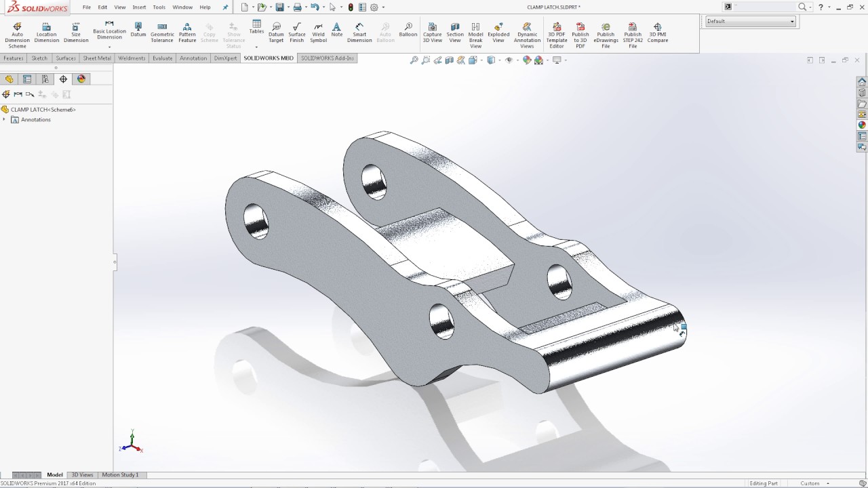The width and height of the screenshot is (868, 488).
Task: Create a Section View
Action: coord(455,33)
